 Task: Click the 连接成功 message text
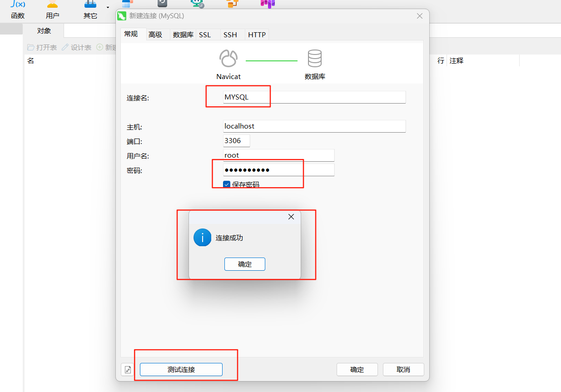tap(229, 238)
